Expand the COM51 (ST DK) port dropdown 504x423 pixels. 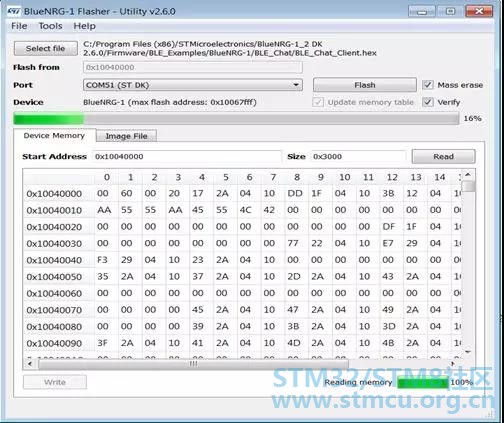click(193, 85)
